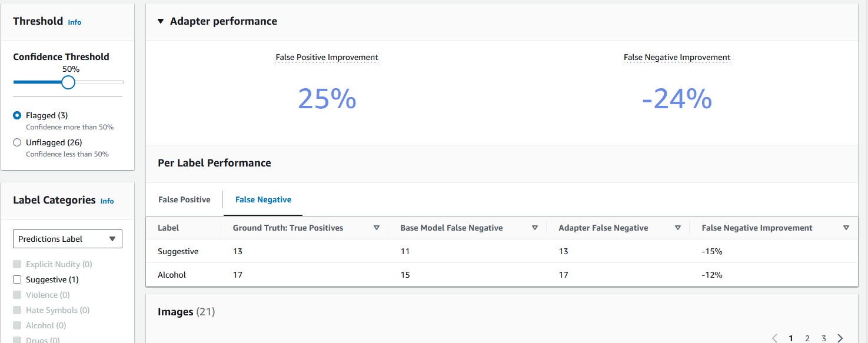Collapse the Adapter performance section
Image resolution: width=868 pixels, height=343 pixels.
point(160,21)
